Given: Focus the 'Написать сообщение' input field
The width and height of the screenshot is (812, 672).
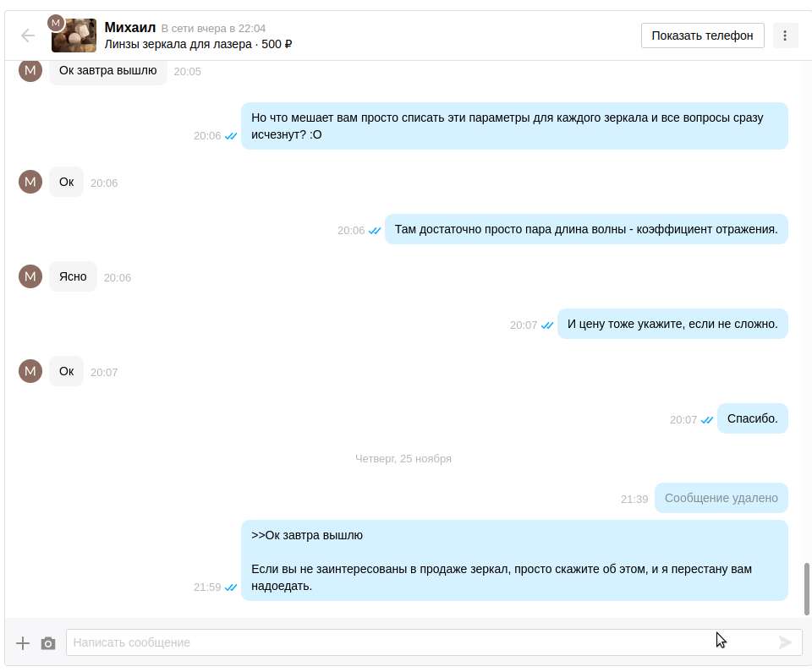Looking at the screenshot, I should (434, 642).
